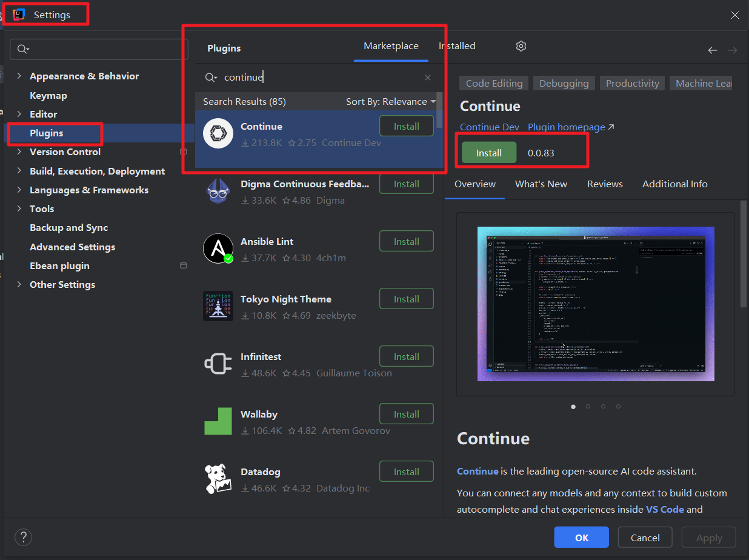
Task: Follow the blue Continue link in description
Action: [x=478, y=471]
